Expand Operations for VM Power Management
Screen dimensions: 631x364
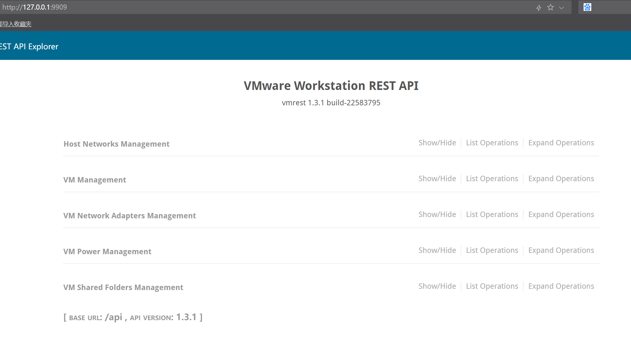(561, 250)
